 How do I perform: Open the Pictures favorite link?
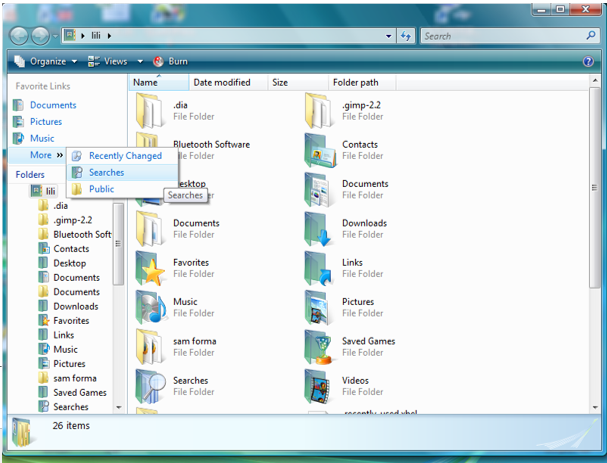(x=46, y=122)
